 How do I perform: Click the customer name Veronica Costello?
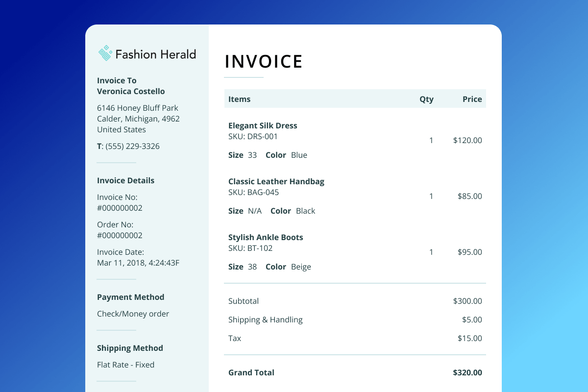(x=131, y=91)
